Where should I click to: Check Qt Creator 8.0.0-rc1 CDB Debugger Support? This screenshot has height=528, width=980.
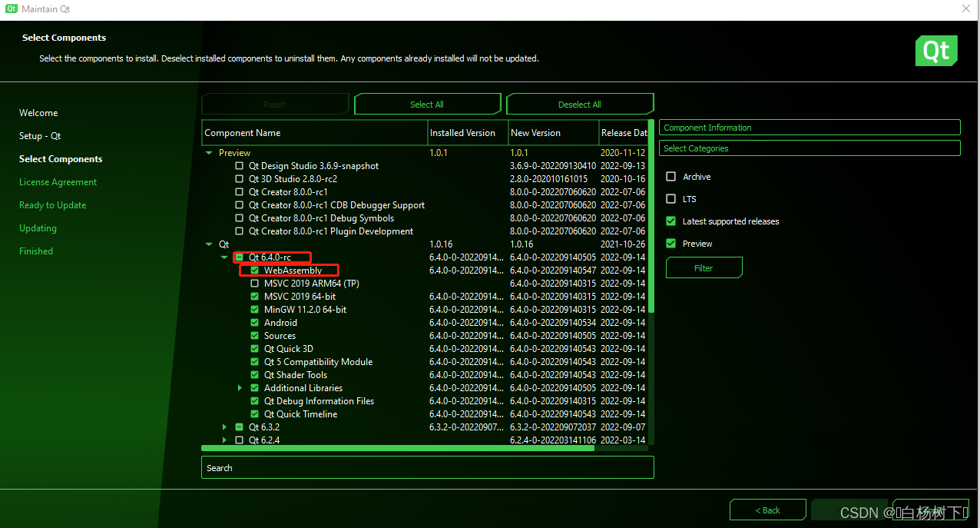pos(240,205)
